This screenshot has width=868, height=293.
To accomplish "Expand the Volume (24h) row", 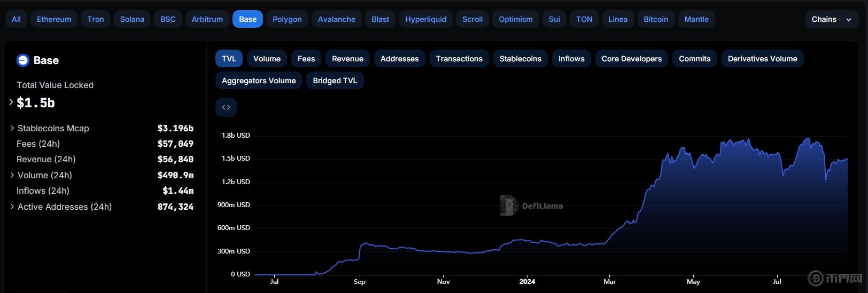I will (x=12, y=175).
